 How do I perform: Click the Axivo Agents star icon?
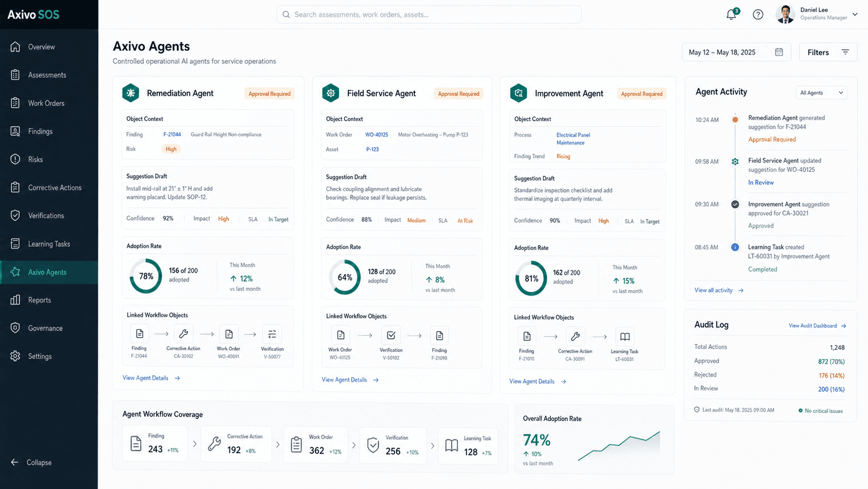tap(15, 272)
